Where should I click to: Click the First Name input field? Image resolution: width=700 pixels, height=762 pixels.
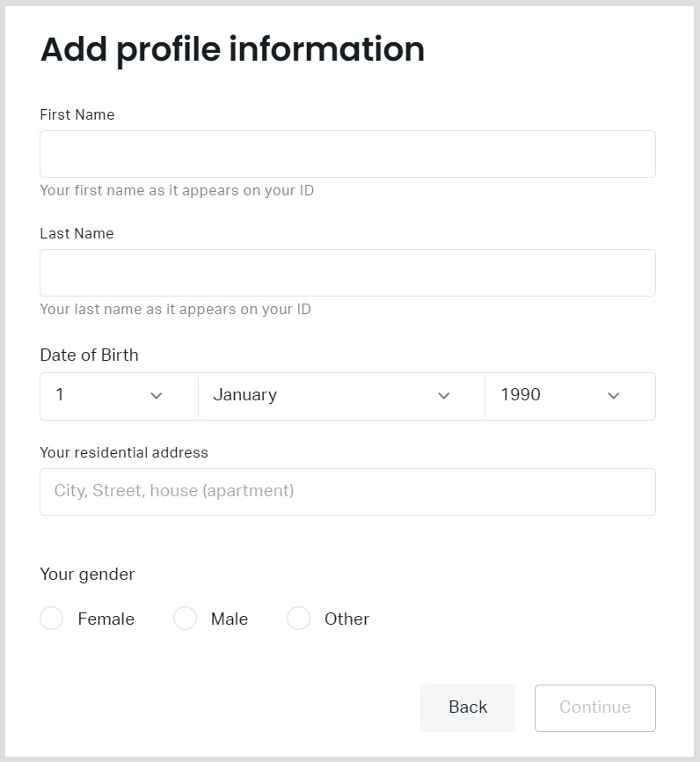(x=347, y=154)
